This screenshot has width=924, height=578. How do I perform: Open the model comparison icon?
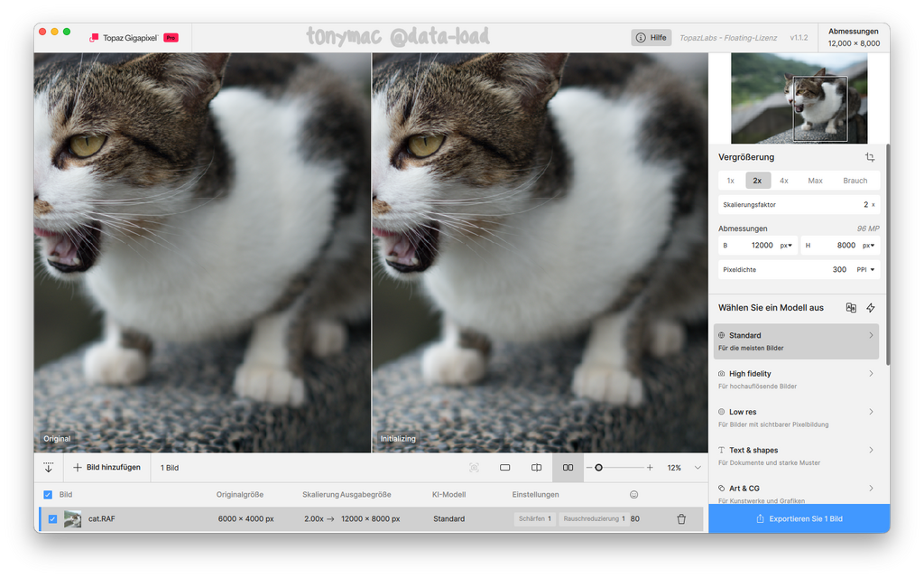click(851, 308)
